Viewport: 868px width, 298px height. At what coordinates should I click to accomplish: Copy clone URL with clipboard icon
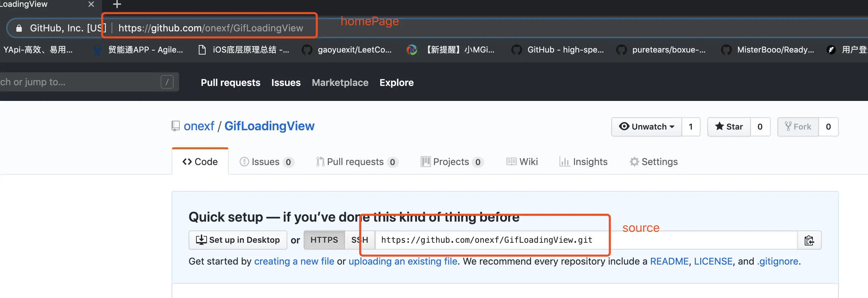pos(809,240)
